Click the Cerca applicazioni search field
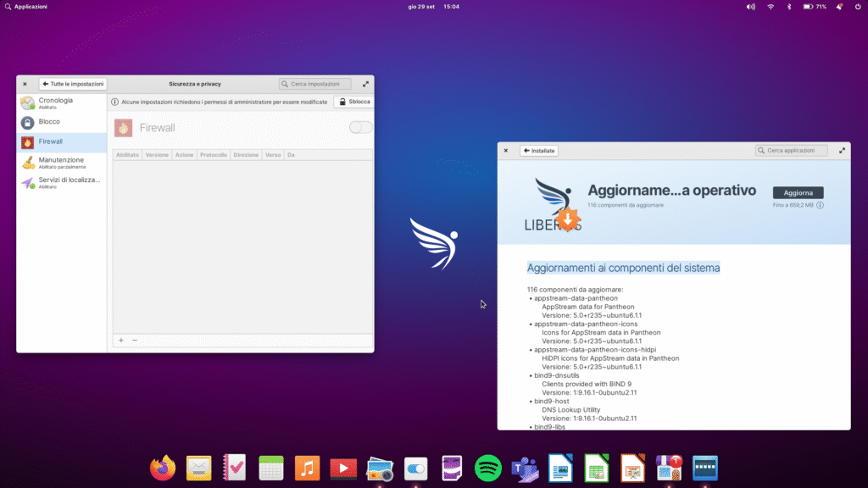Screen dimensions: 868x488 [x=793, y=151]
